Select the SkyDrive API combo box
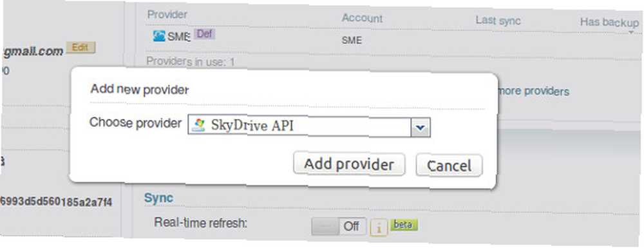644x248 pixels. (x=309, y=126)
